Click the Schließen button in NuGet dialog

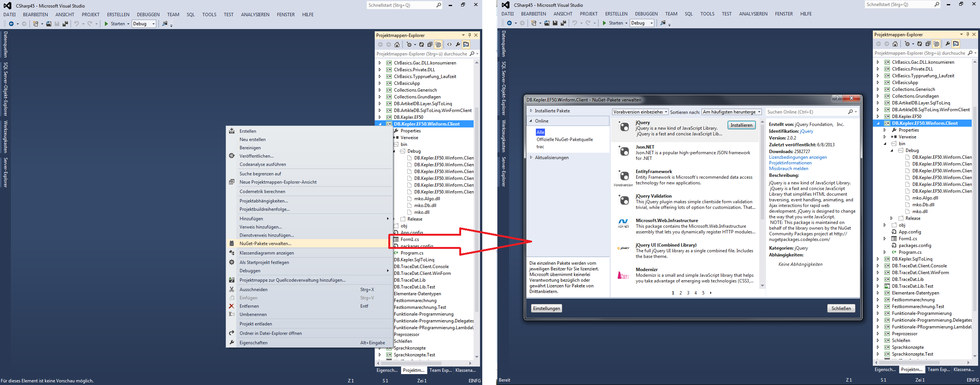tap(841, 308)
